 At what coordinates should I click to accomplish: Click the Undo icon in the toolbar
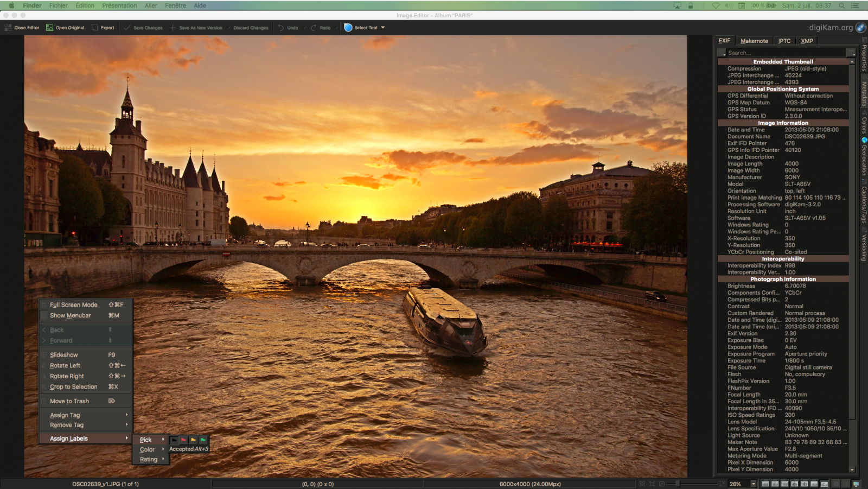click(288, 28)
